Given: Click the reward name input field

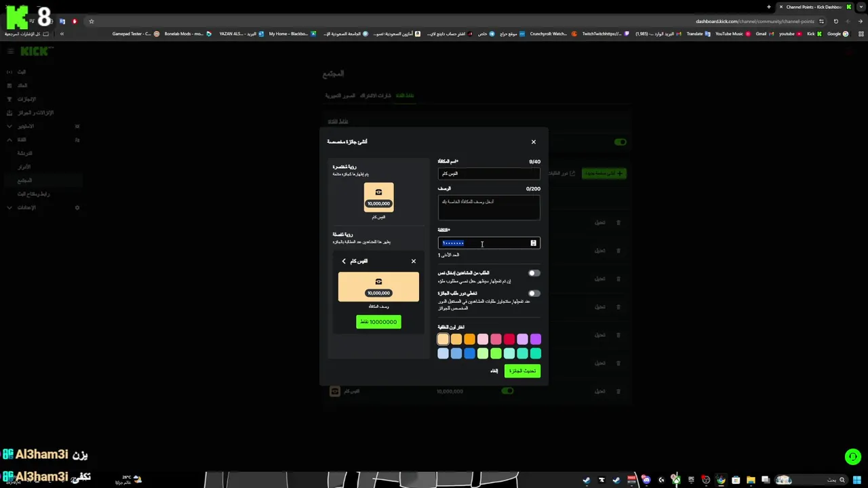Looking at the screenshot, I should (x=489, y=174).
